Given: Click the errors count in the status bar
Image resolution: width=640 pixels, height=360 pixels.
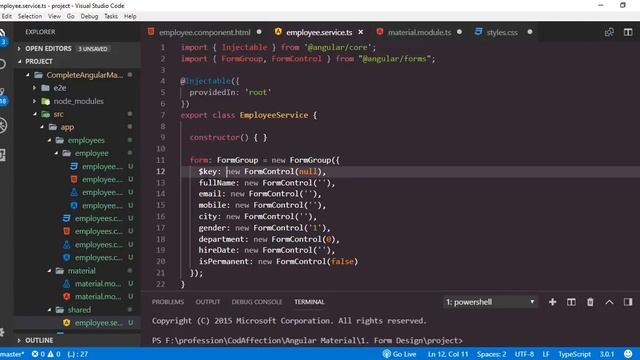Looking at the screenshot, I should (38, 354).
